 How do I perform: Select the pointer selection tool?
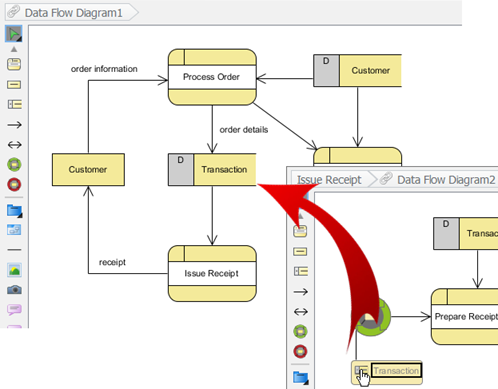14,34
